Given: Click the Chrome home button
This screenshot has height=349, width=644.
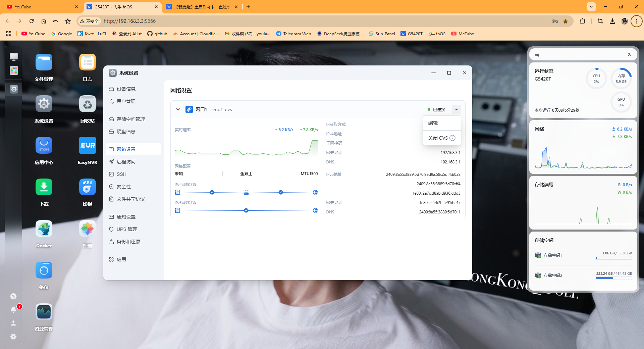Looking at the screenshot, I should [x=44, y=21].
